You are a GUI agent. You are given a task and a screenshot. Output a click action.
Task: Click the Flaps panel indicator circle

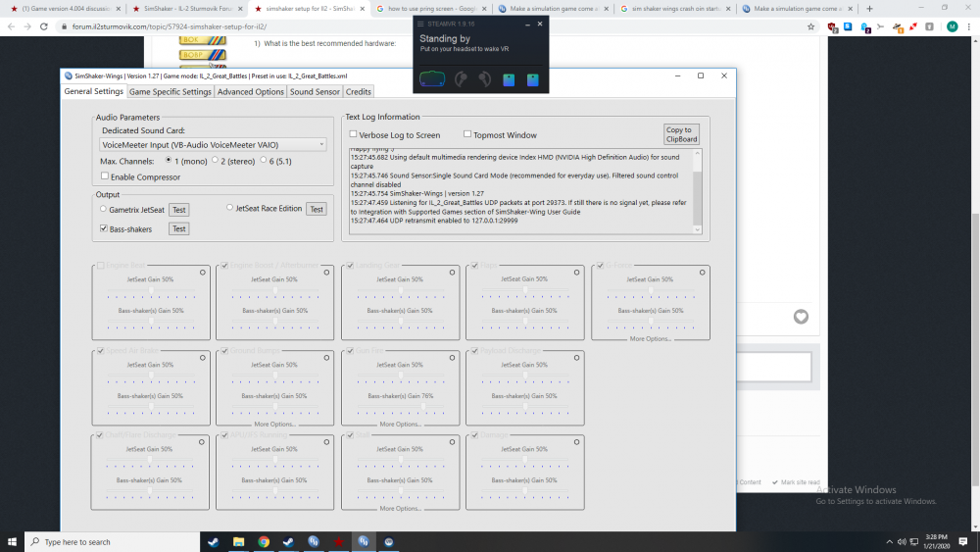[x=577, y=273]
